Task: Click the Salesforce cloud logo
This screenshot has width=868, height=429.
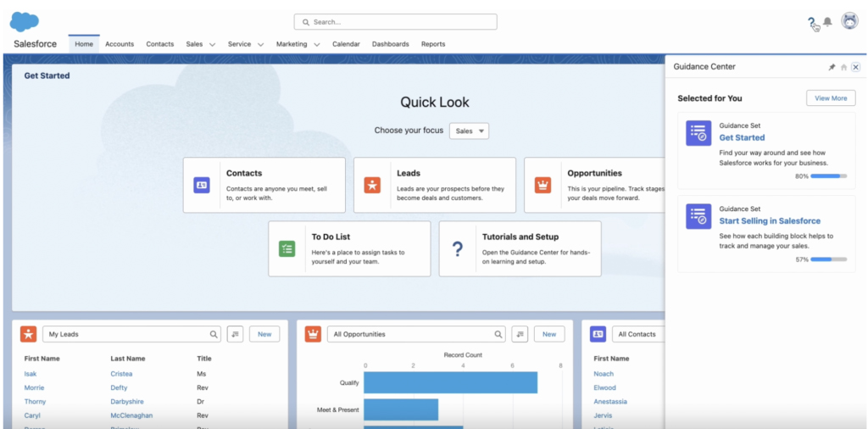Action: pyautogui.click(x=25, y=22)
